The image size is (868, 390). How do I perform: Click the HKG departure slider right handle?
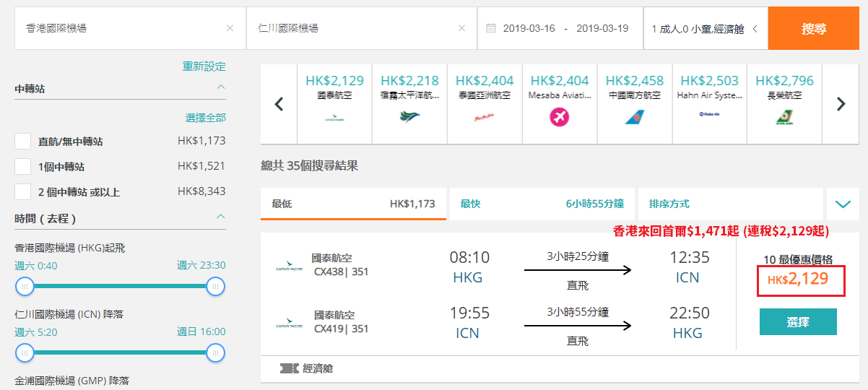coord(215,287)
